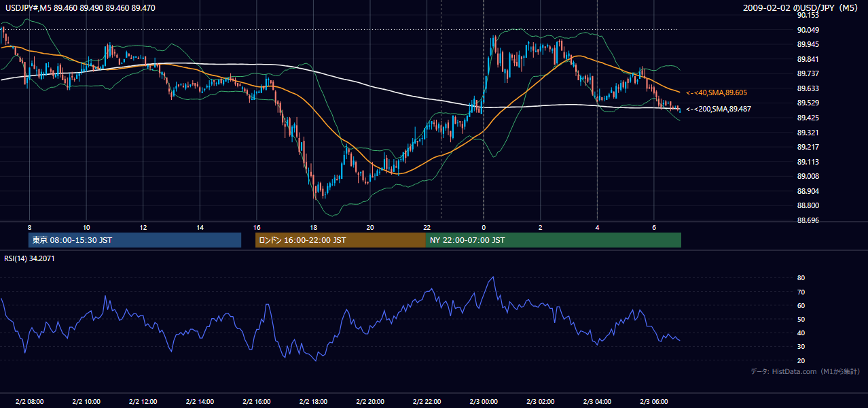This screenshot has height=408, width=868.
Task: Click price axis value 89.217
Action: 809,147
